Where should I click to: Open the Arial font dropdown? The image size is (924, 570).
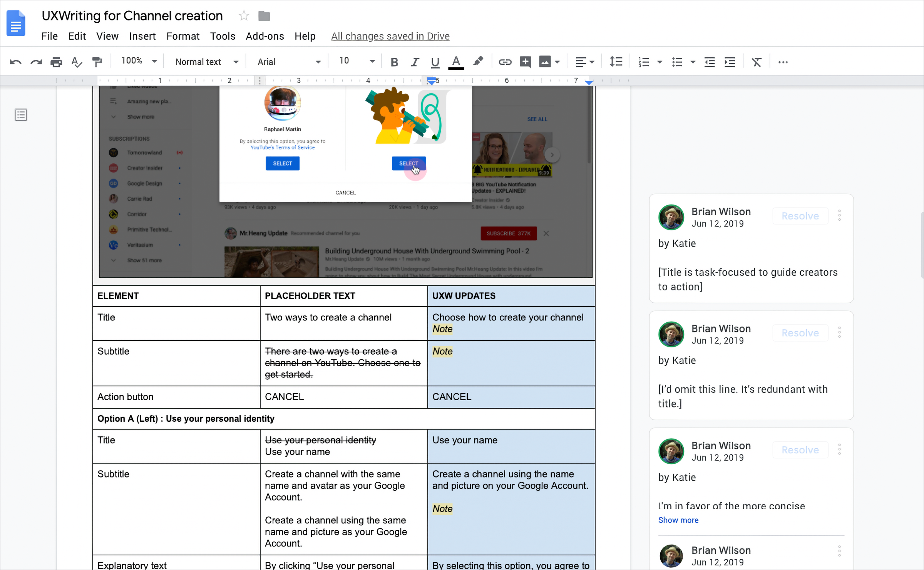[x=289, y=62]
